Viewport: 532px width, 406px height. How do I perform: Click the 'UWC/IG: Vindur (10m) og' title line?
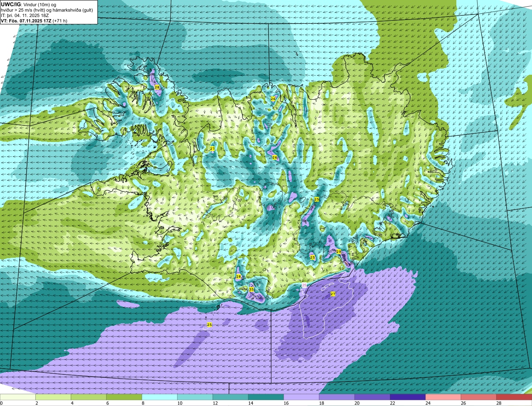[28, 4]
